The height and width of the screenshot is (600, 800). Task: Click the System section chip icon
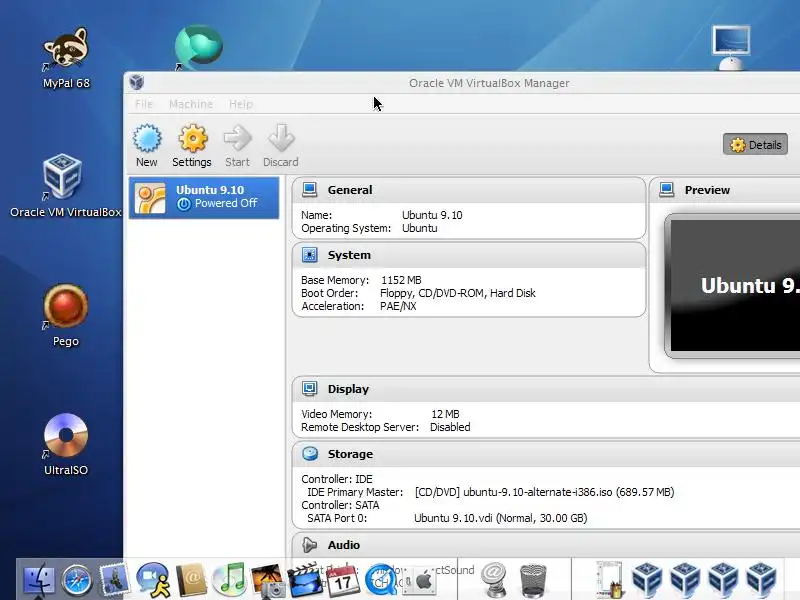click(310, 255)
